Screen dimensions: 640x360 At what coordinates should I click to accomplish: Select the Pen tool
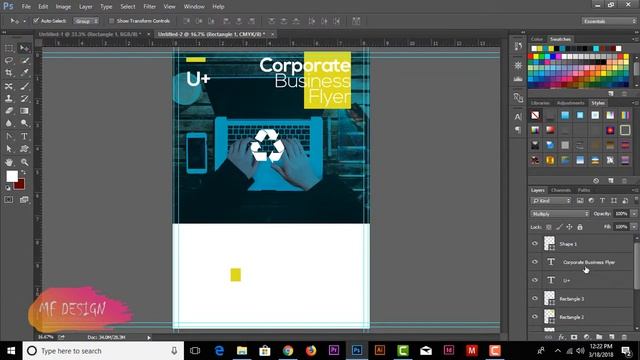9,136
